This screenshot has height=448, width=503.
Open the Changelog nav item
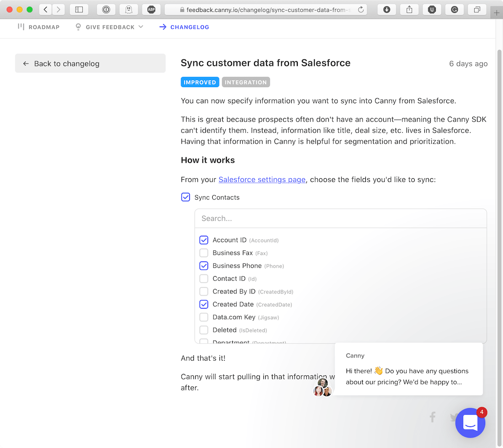[x=184, y=27]
